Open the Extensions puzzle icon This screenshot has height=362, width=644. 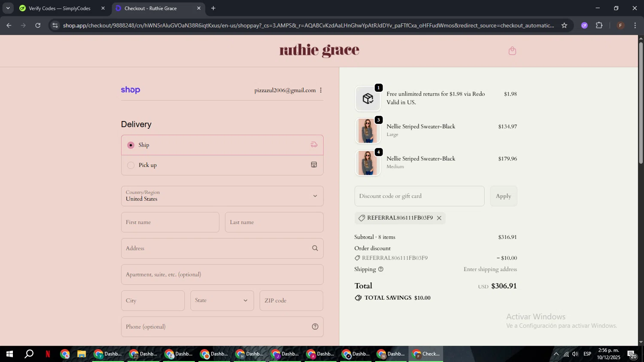(x=599, y=25)
